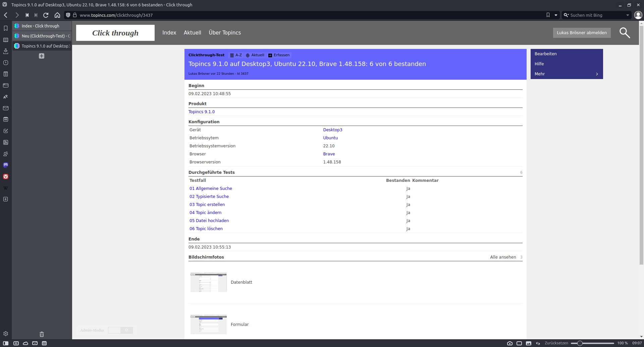Toggle image loading in status bar

coord(529,343)
